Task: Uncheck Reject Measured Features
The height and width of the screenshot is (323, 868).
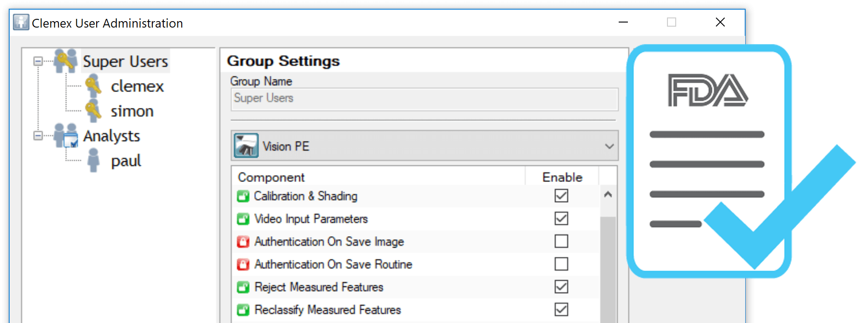Action: [561, 287]
